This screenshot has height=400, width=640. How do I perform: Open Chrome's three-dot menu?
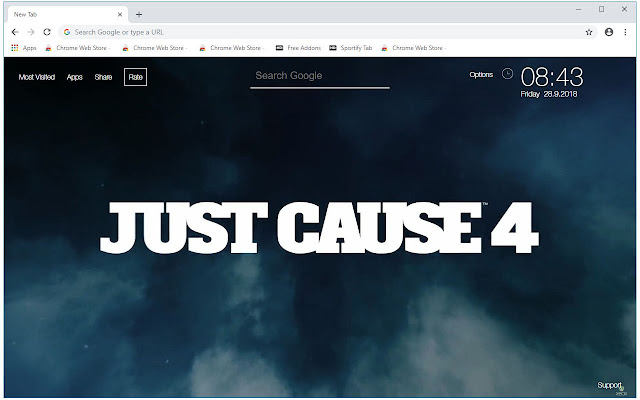click(x=625, y=32)
